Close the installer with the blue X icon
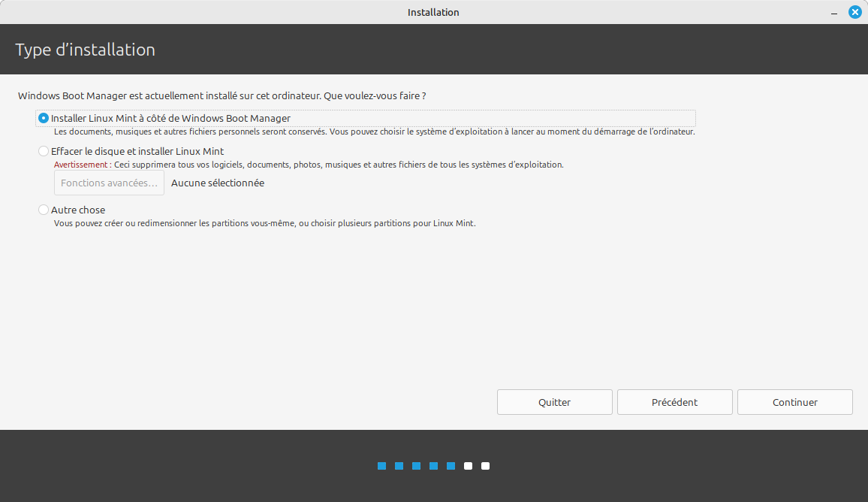The image size is (868, 502). pos(854,12)
